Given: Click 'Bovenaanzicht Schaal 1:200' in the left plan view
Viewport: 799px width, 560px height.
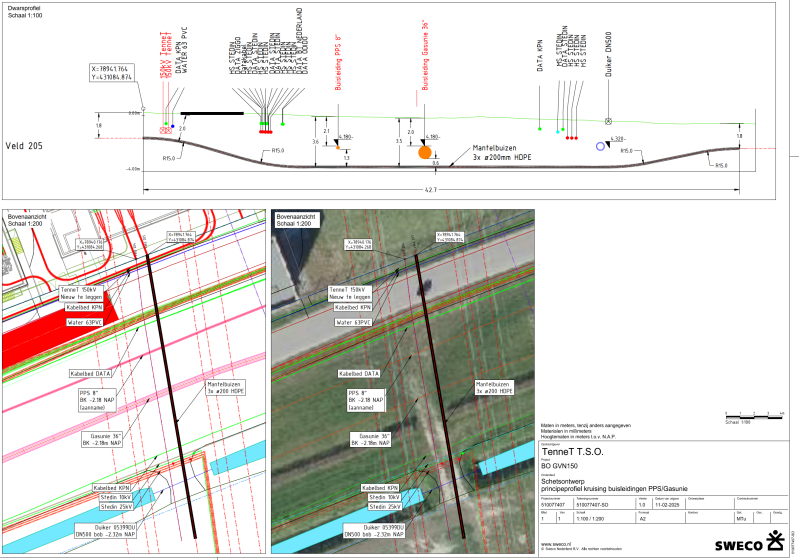Looking at the screenshot, I should 26,220.
